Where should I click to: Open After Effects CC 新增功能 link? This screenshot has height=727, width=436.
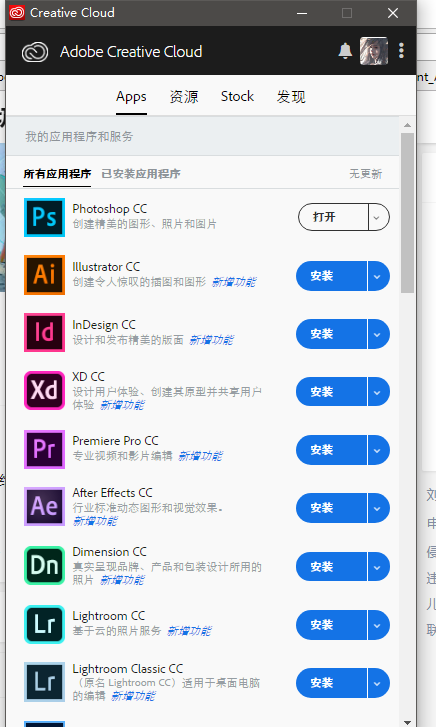pyautogui.click(x=95, y=521)
